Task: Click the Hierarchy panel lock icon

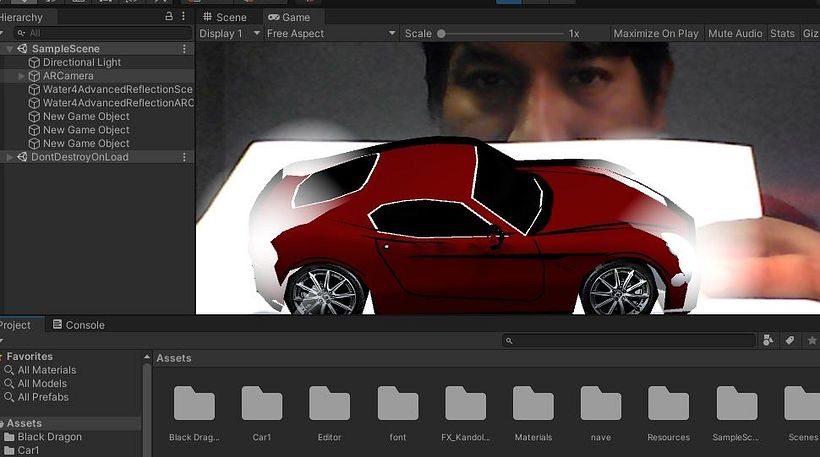Action: pos(168,17)
